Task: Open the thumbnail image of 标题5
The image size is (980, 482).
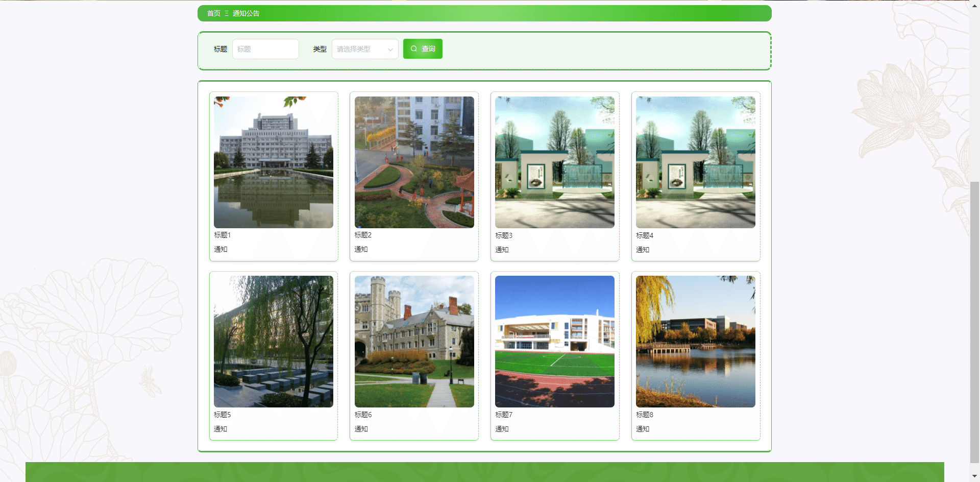Action: tap(274, 342)
